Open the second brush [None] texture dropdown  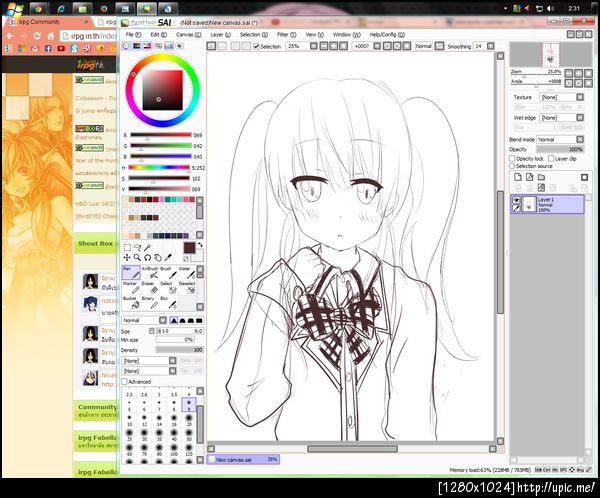click(149, 371)
